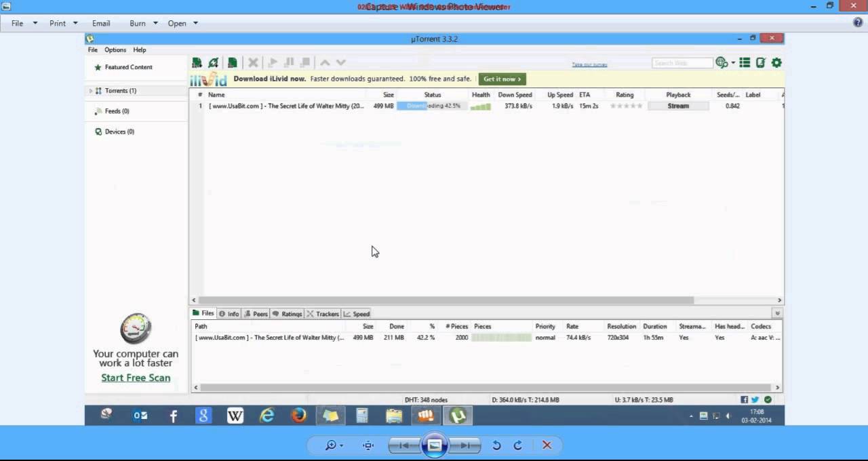This screenshot has height=461, width=868.
Task: Select The Secret Life of Walter Mitty torrent
Action: [286, 106]
